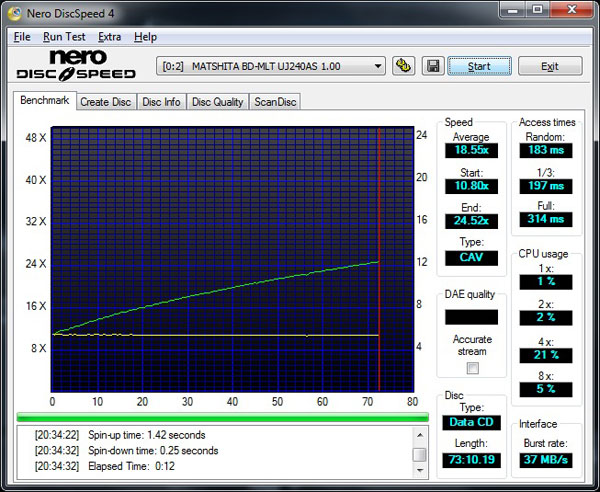Enable the Accurate stream checkbox

[472, 368]
